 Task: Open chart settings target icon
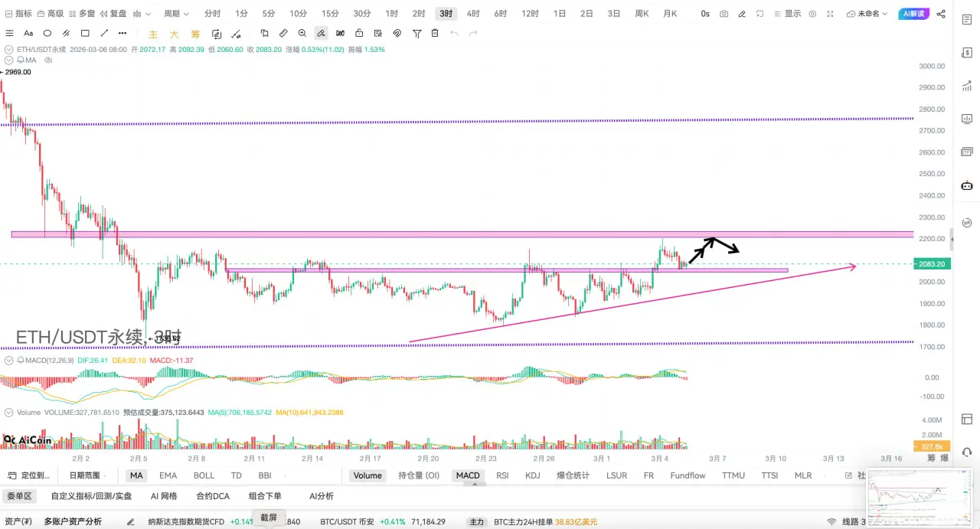click(x=812, y=14)
